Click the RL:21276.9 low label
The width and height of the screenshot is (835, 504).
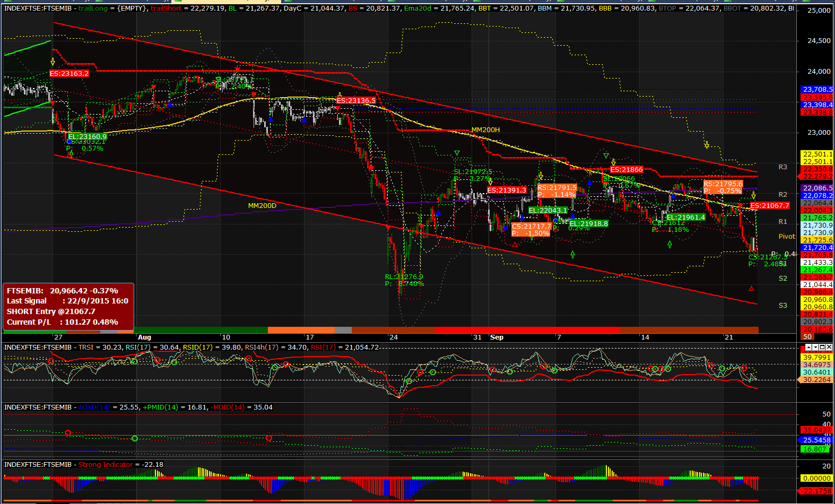pos(404,277)
